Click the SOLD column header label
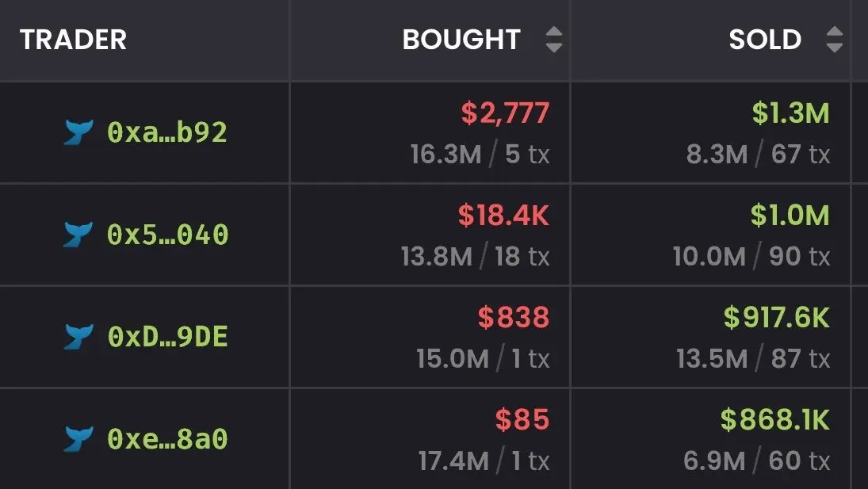Image resolution: width=868 pixels, height=489 pixels. (765, 40)
